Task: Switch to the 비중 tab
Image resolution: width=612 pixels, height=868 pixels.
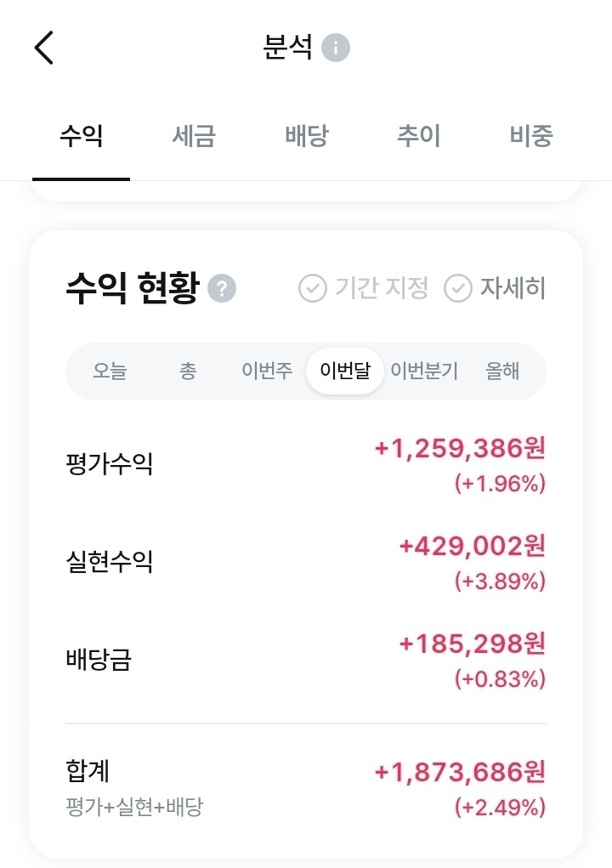Action: pos(531,136)
